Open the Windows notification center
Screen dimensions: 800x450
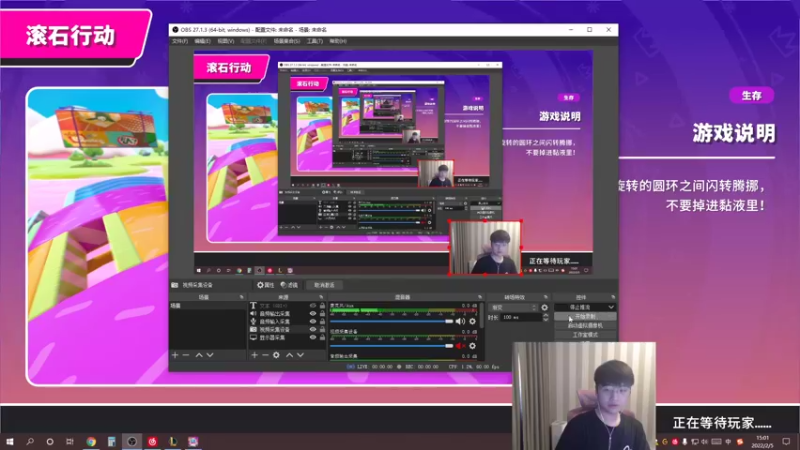[x=786, y=441]
